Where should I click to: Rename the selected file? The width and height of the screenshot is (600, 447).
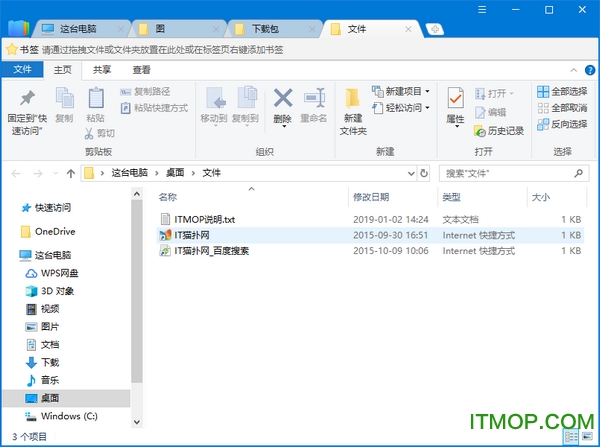coord(314,105)
